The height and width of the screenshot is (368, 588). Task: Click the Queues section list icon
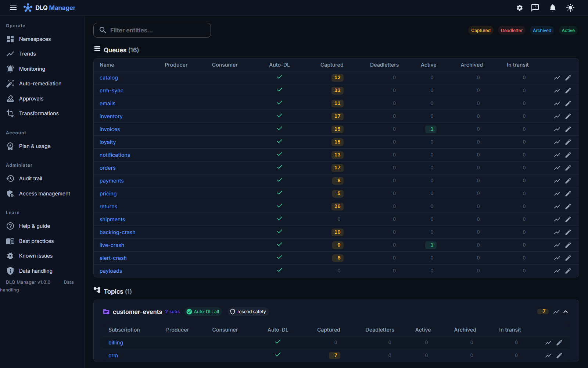click(x=97, y=49)
